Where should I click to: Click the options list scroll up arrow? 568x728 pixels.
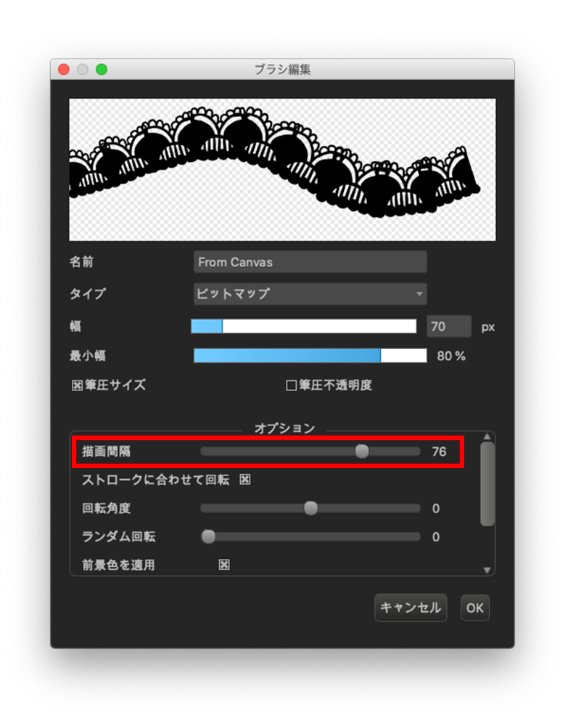coord(487,436)
